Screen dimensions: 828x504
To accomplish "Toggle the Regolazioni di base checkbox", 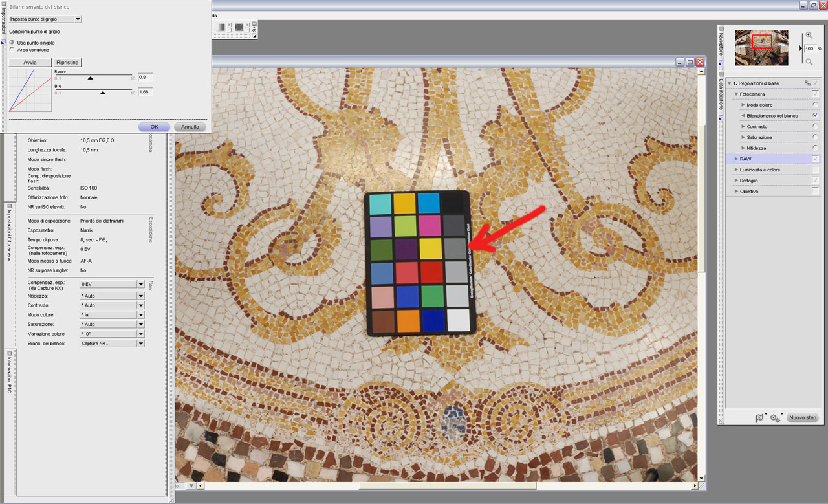I will 815,83.
